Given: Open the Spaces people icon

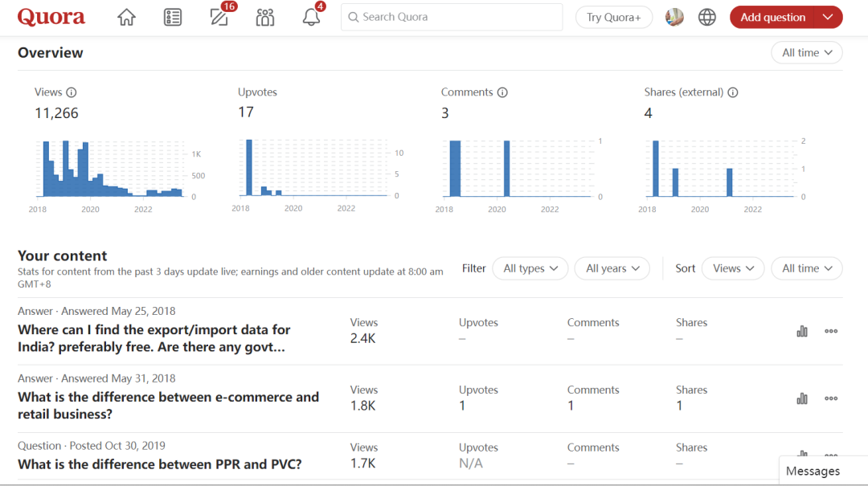Looking at the screenshot, I should (x=265, y=17).
